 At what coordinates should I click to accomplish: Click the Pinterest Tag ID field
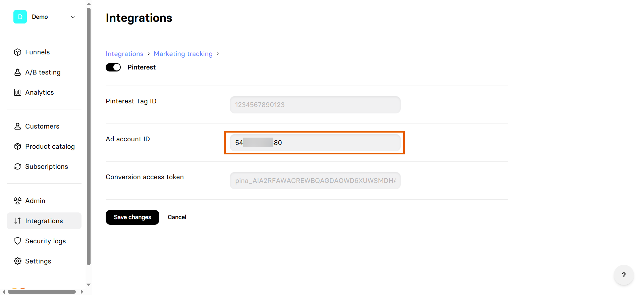pos(315,105)
